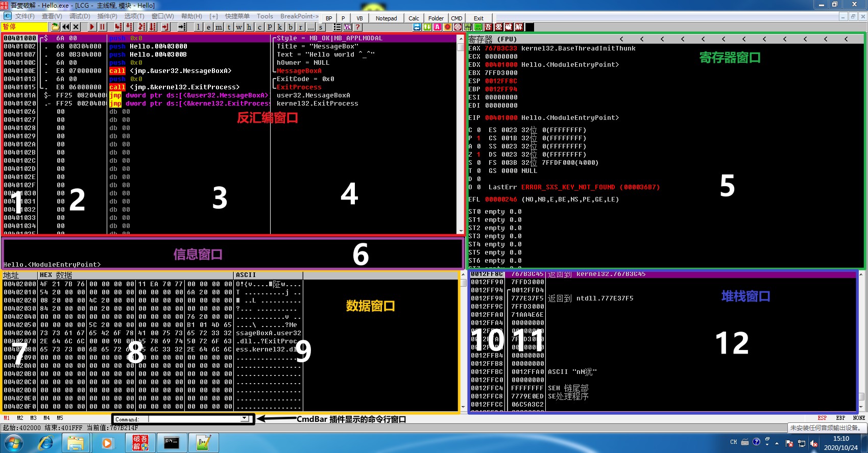Toggle the M1 memory tab
The image size is (868, 453).
7,418
